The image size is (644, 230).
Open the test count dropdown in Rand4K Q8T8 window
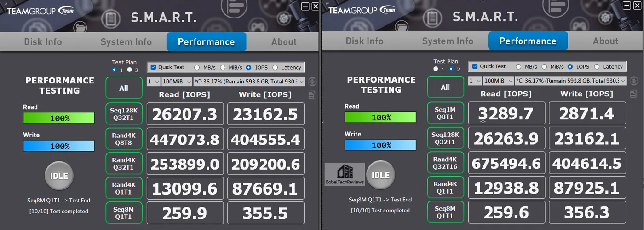click(153, 82)
